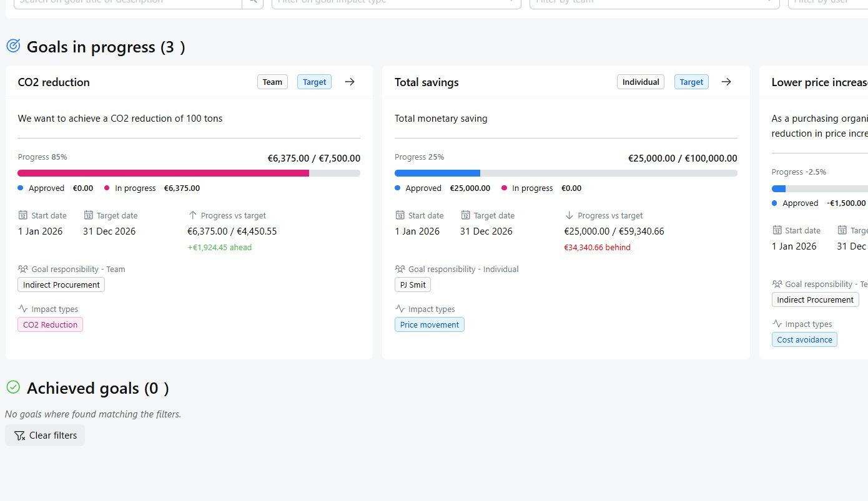Click the Impact types pulse icon in Total savings card
868x501 pixels.
(400, 309)
